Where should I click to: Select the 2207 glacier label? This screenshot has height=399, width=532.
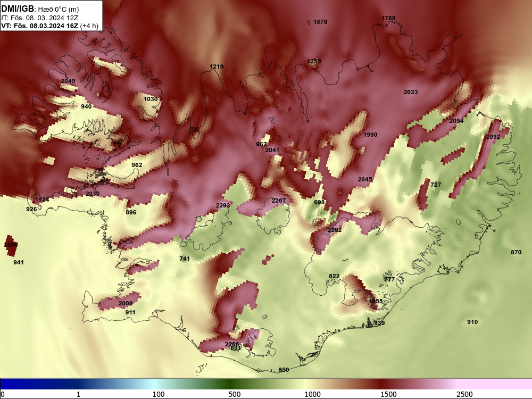279,201
